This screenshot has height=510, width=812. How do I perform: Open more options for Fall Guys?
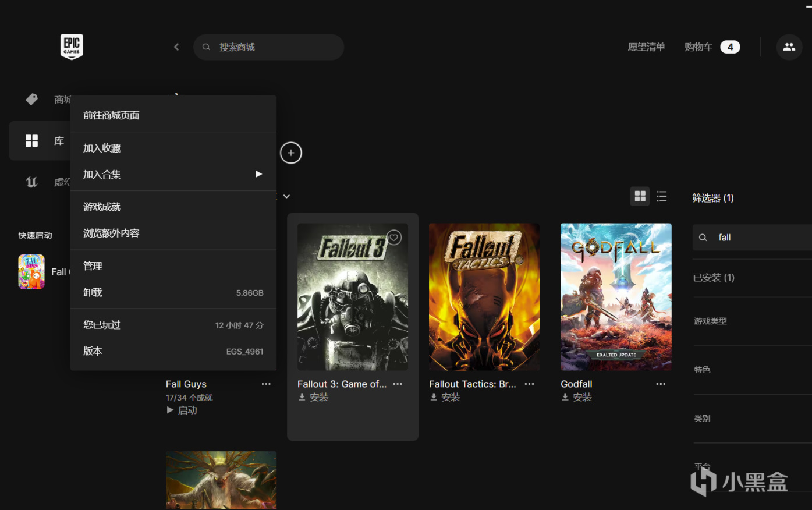click(x=266, y=384)
